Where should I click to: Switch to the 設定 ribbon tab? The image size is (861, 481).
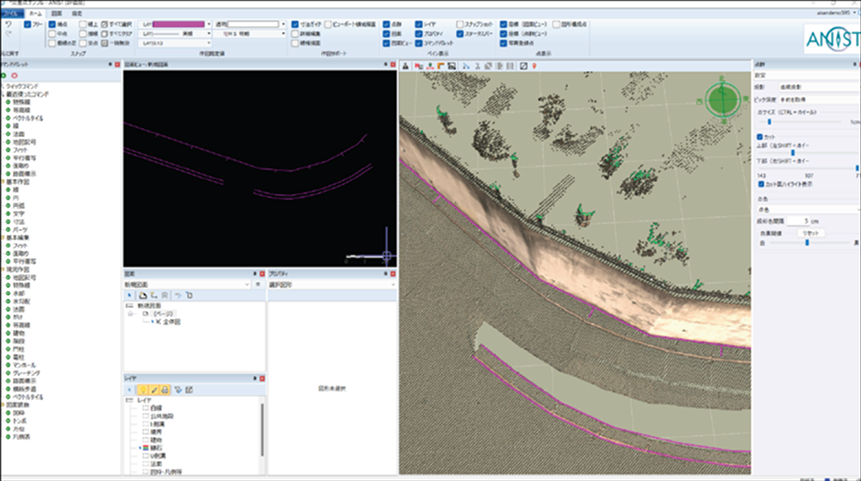click(x=77, y=13)
